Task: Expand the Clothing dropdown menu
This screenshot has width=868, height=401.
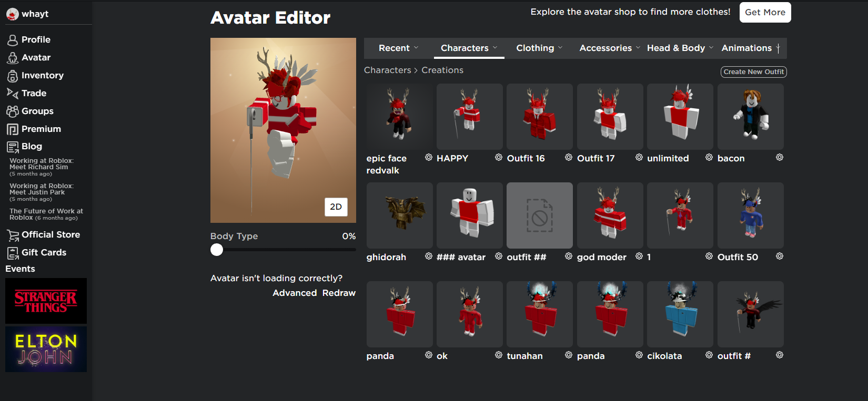Action: pyautogui.click(x=539, y=48)
